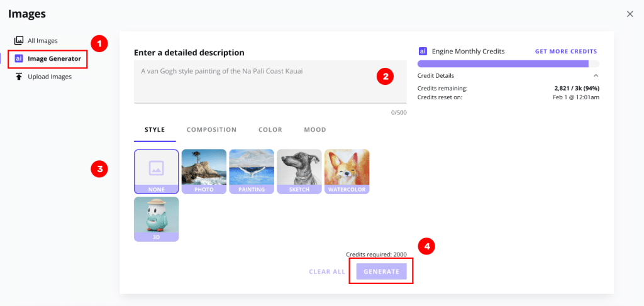
Task: Click the Upload Images arrow icon
Action: coord(18,77)
